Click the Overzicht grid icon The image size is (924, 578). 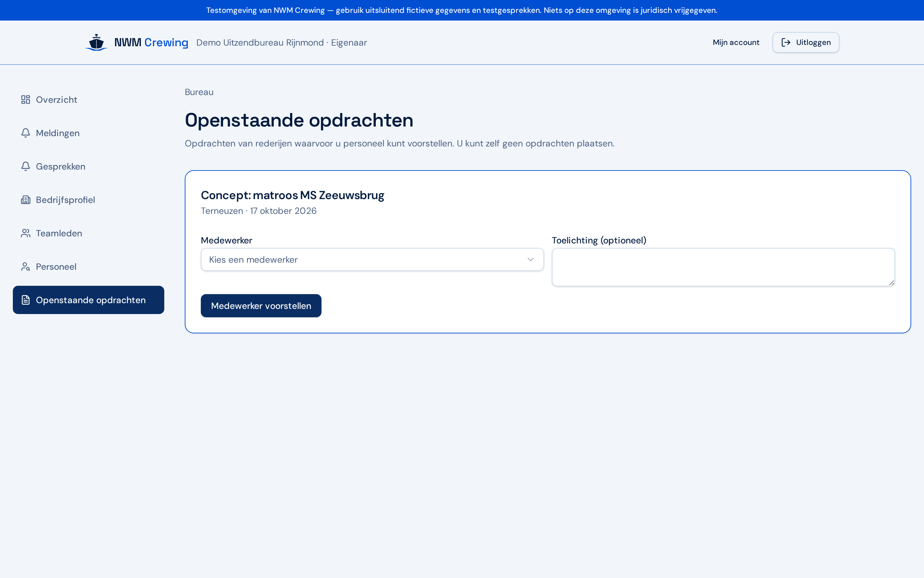coord(26,100)
